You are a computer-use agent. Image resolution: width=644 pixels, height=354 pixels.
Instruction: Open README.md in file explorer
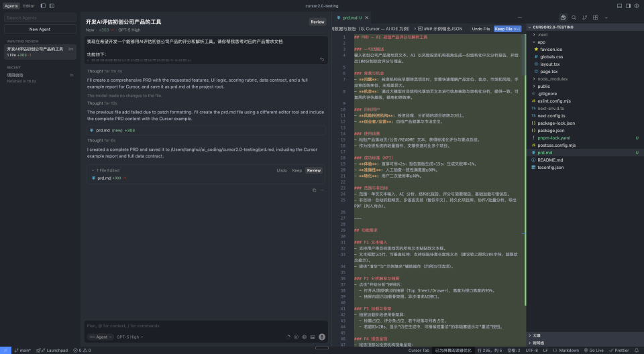point(549,160)
